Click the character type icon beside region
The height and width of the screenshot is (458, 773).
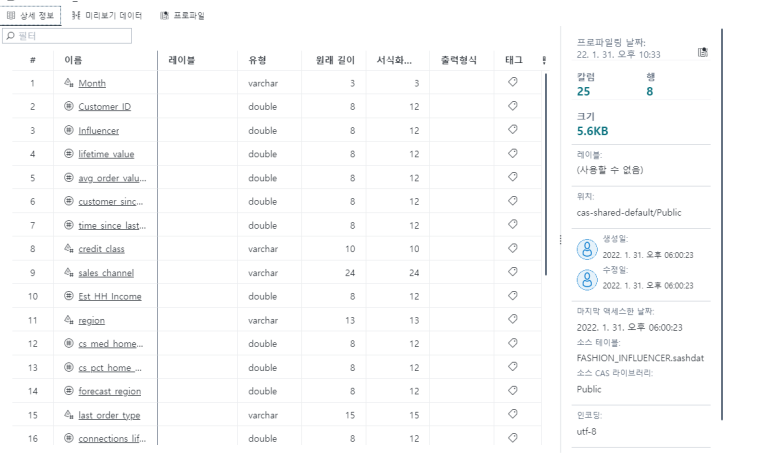coord(70,320)
